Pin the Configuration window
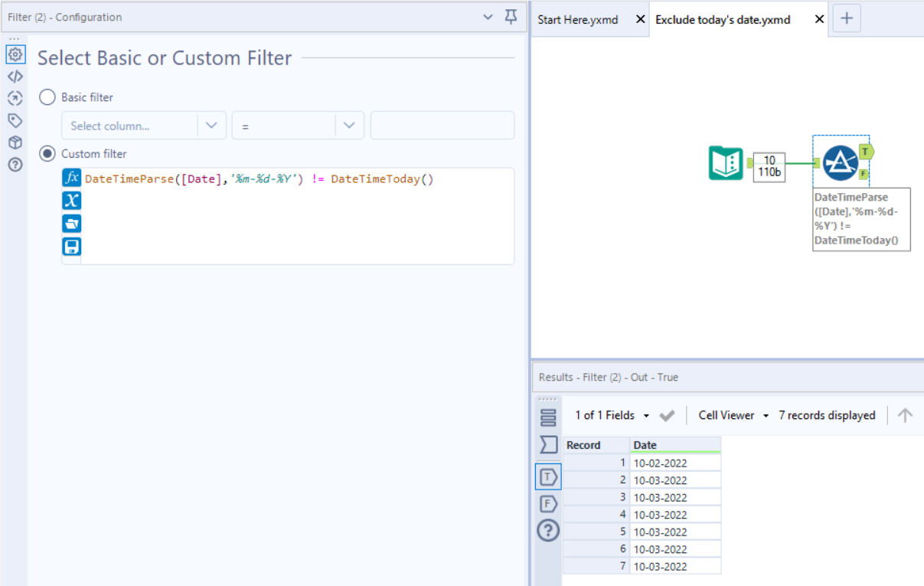Screen dimensions: 924x586 coord(511,17)
